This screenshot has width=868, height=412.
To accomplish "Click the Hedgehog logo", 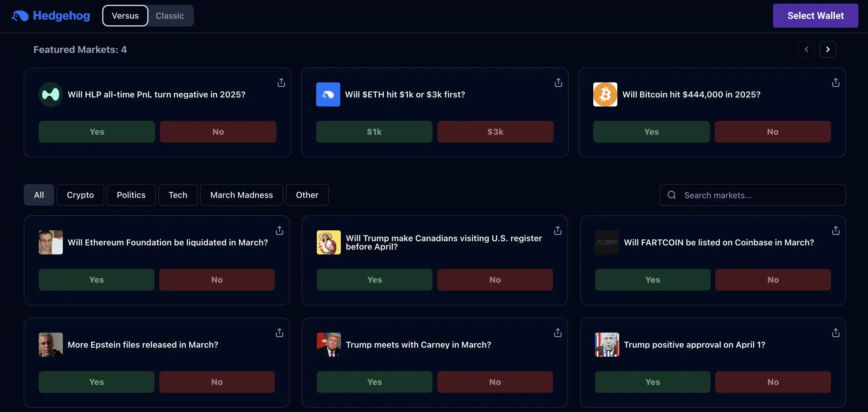I will (x=50, y=16).
